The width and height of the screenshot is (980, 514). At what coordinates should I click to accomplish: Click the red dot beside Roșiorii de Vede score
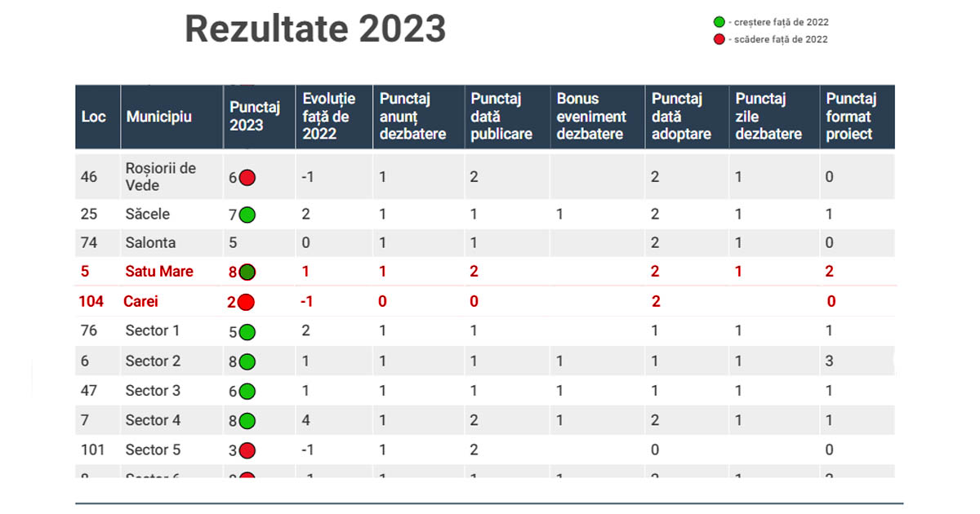click(x=247, y=177)
